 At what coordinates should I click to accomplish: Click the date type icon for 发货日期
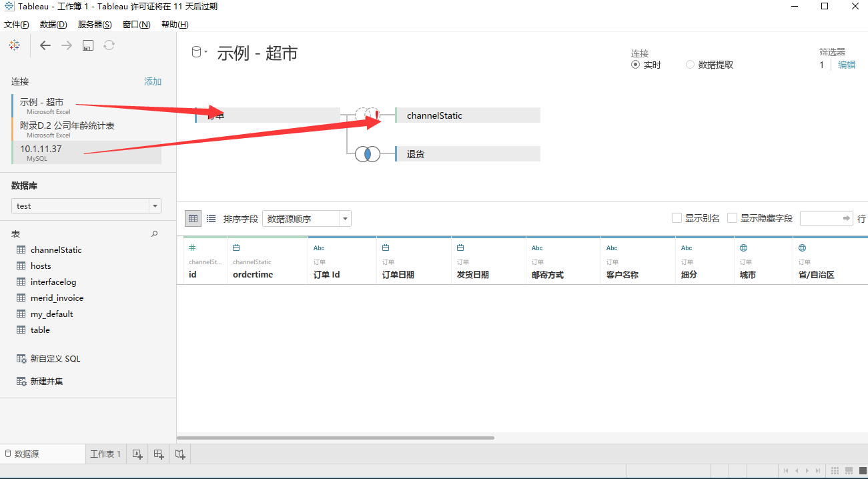click(460, 248)
